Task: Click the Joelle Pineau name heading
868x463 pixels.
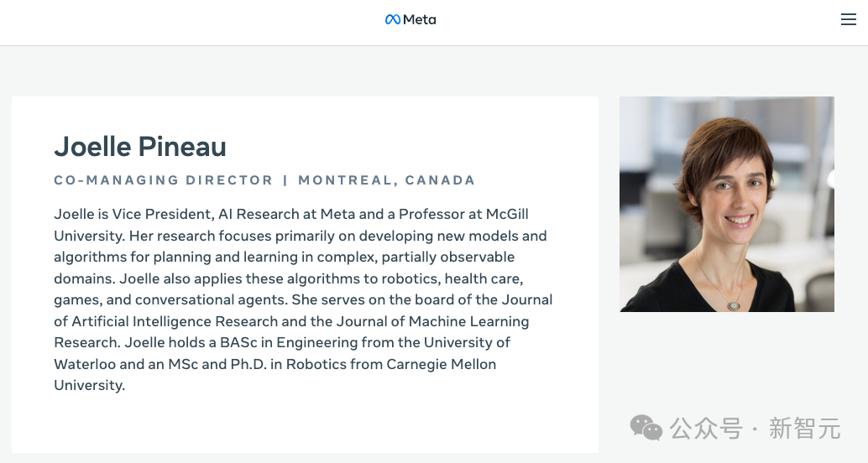Action: coord(140,147)
